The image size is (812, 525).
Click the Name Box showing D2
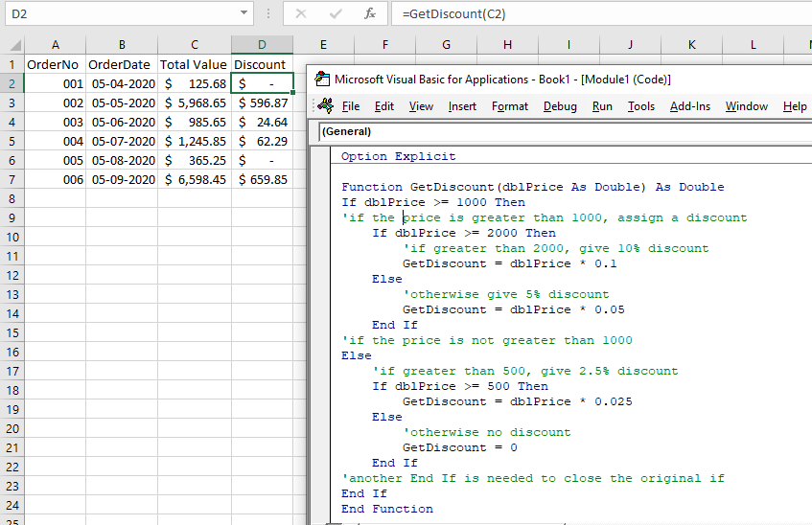[115, 14]
